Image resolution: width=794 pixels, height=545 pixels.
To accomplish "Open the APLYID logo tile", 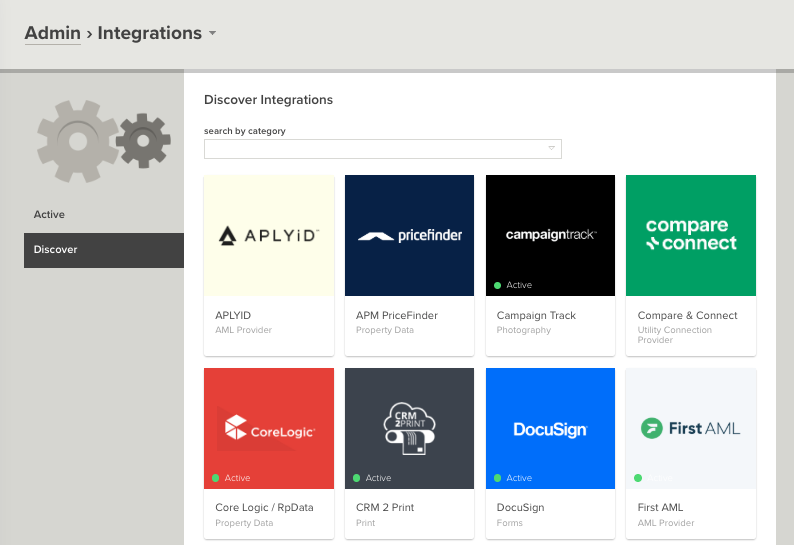I will pos(269,236).
